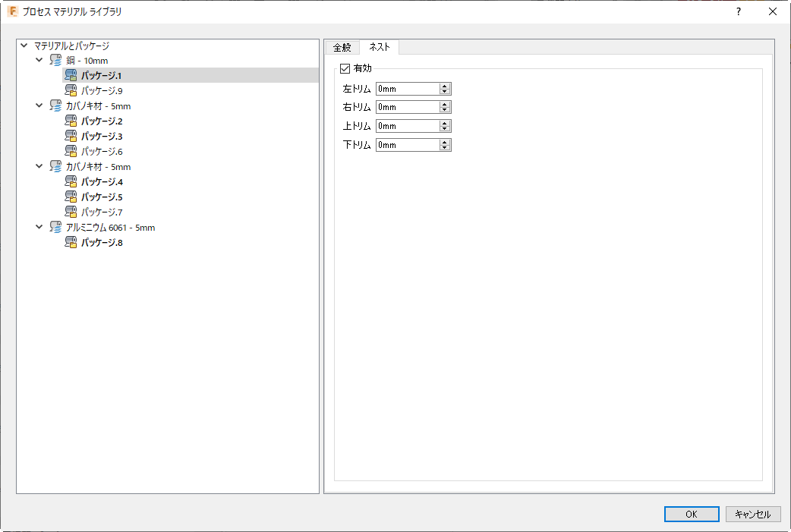The width and height of the screenshot is (791, 532).
Task: Click the パッケージ.6 package icon
Action: click(x=71, y=151)
